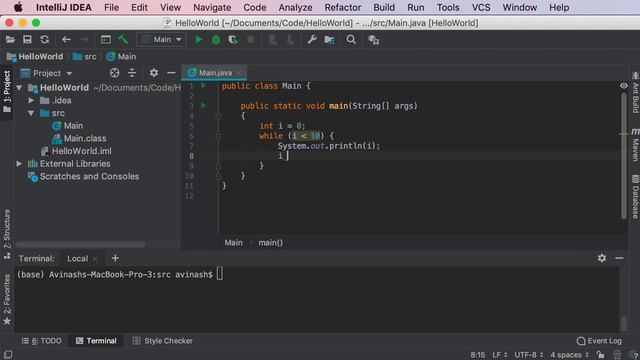Change UTF-8 file encoding dropdown
The width and height of the screenshot is (640, 360).
coord(529,354)
